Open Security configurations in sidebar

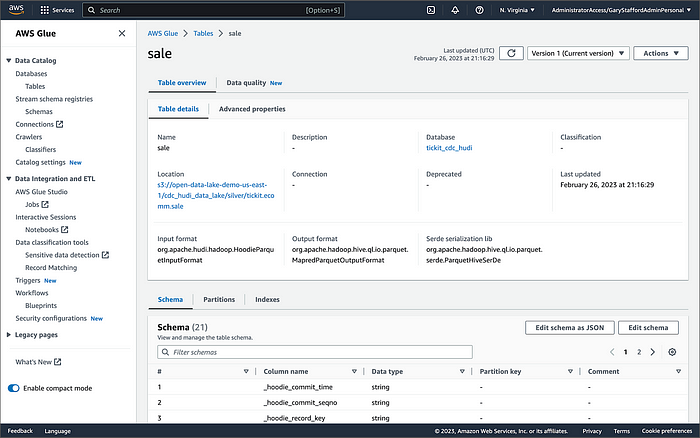pyautogui.click(x=51, y=318)
